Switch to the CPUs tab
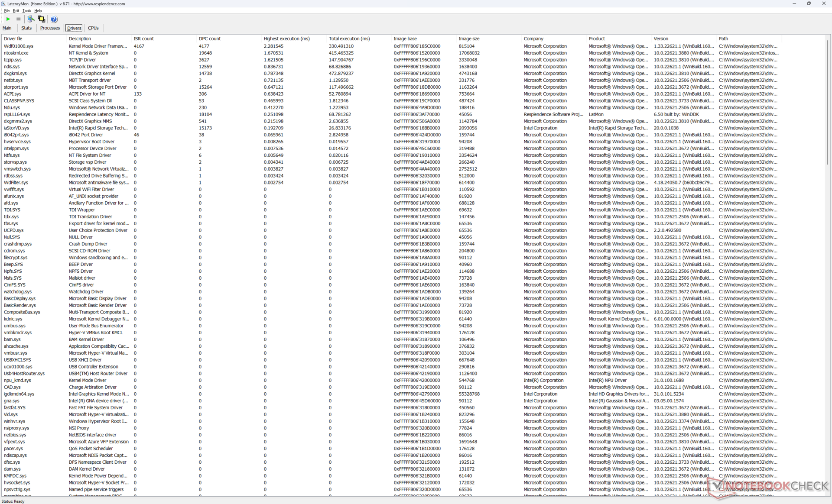The image size is (832, 504). point(93,28)
